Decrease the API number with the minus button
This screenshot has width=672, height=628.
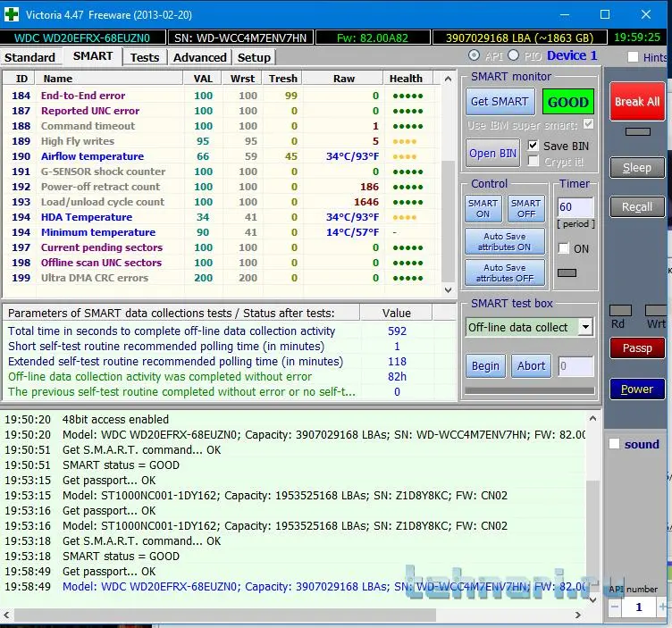(x=614, y=607)
